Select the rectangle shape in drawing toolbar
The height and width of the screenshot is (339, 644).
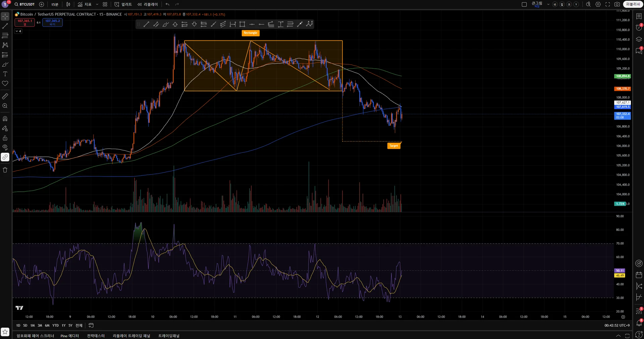click(x=242, y=24)
